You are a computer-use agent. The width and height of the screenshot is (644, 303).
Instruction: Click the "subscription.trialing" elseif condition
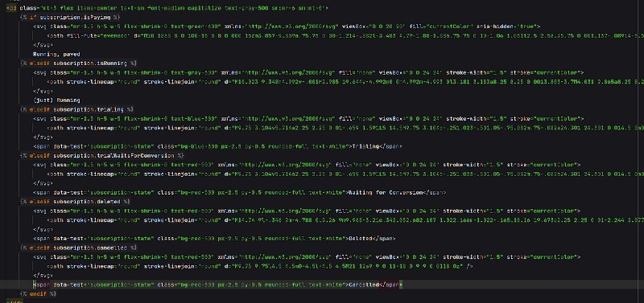[x=89, y=109]
